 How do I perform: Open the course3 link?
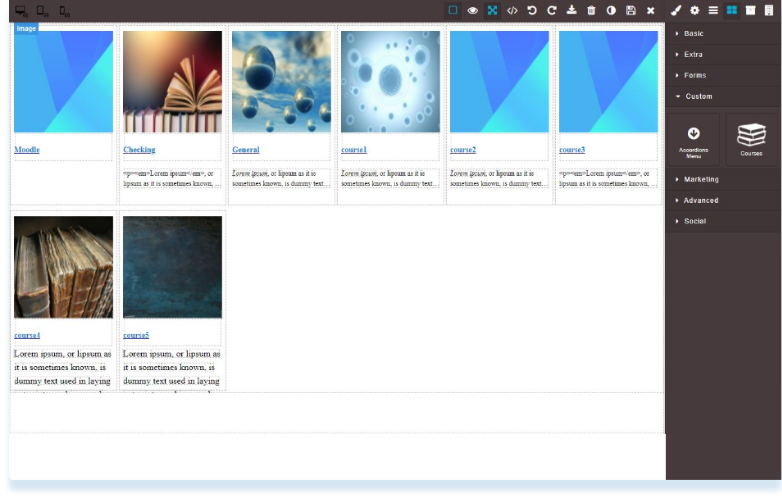pyautogui.click(x=572, y=150)
